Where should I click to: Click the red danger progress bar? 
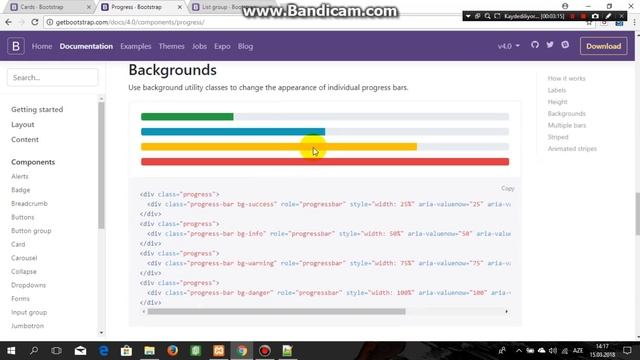point(325,162)
